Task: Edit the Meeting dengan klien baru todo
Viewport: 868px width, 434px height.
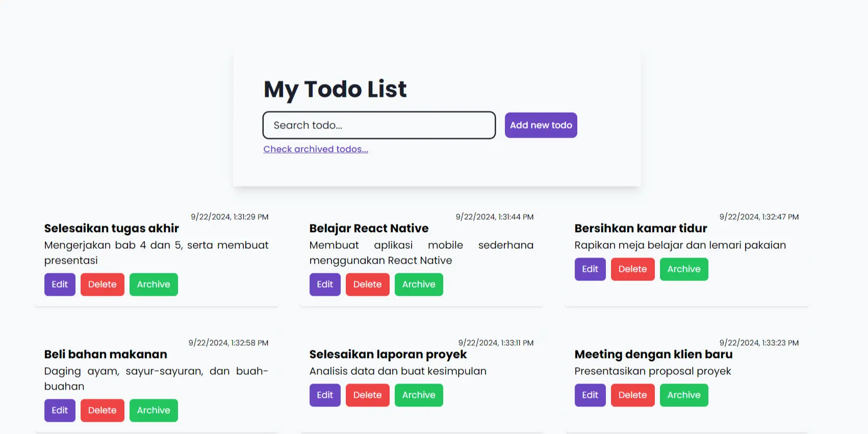Action: tap(590, 395)
